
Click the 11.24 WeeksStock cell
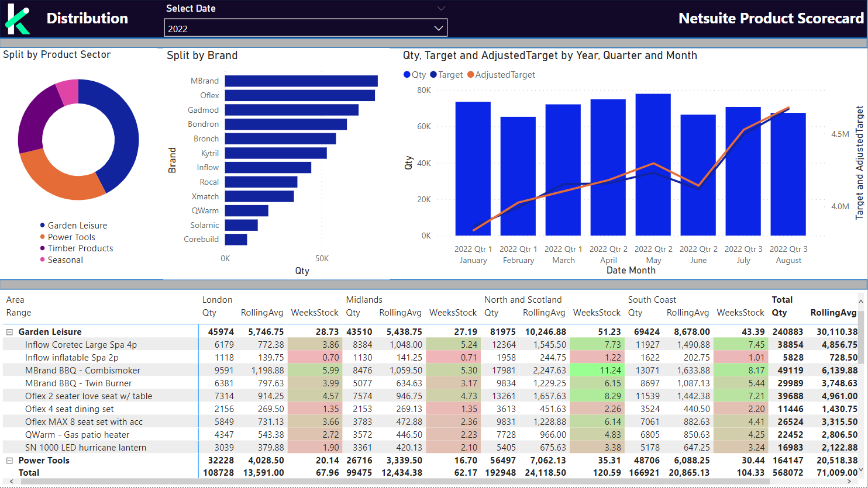tap(597, 371)
